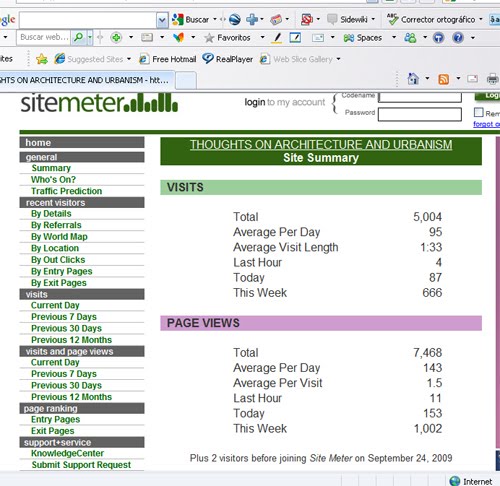
Task: Open the RSS feeds dropdown arrow
Action: click(x=458, y=79)
